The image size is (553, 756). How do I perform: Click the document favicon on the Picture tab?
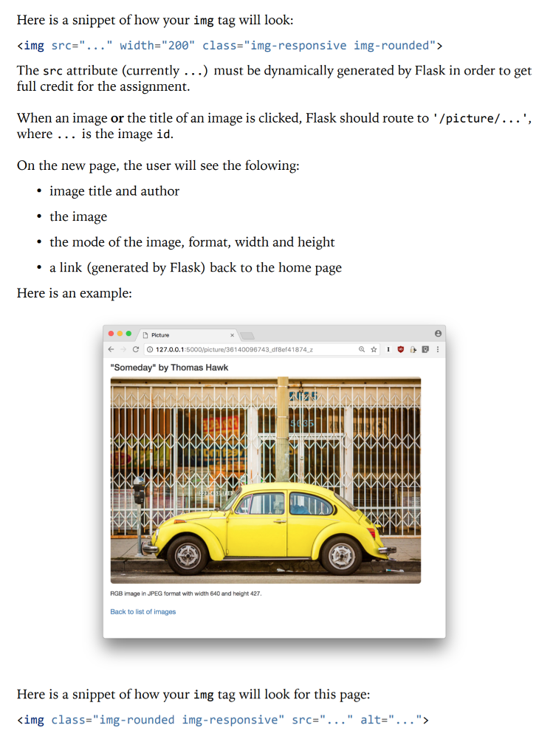[145, 334]
